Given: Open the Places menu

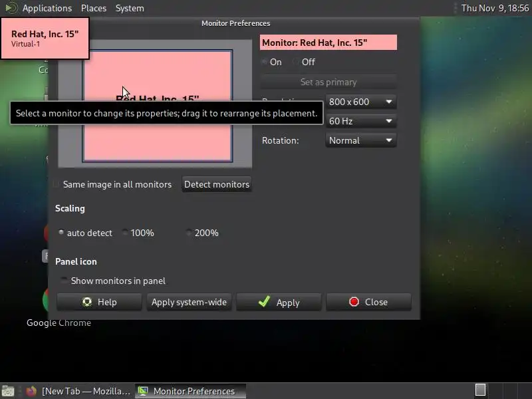Looking at the screenshot, I should click(x=94, y=8).
